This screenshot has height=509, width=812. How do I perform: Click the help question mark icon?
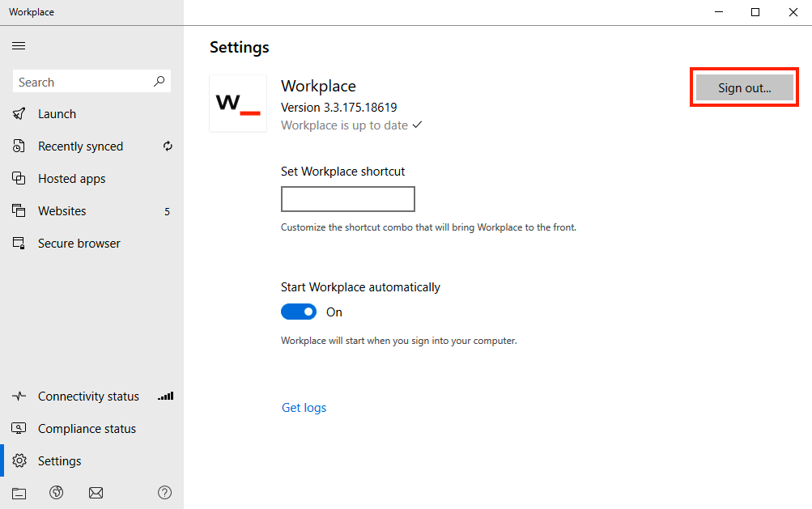[x=164, y=493]
